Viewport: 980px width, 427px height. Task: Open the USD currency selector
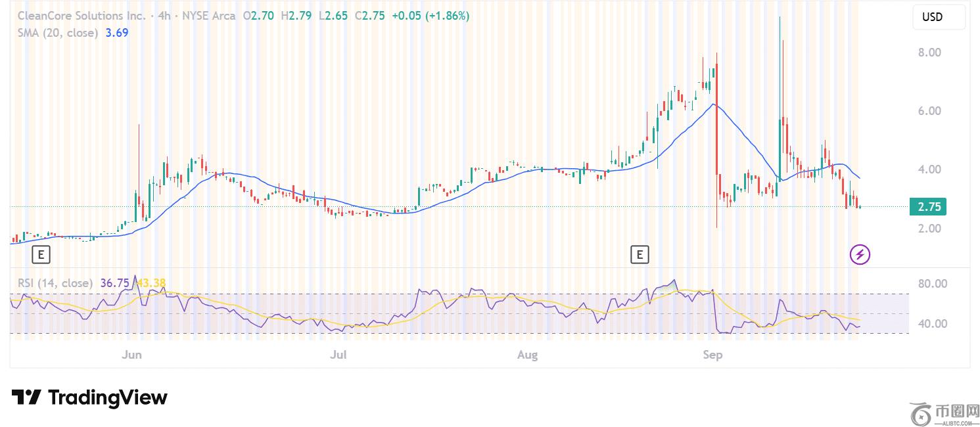[938, 17]
